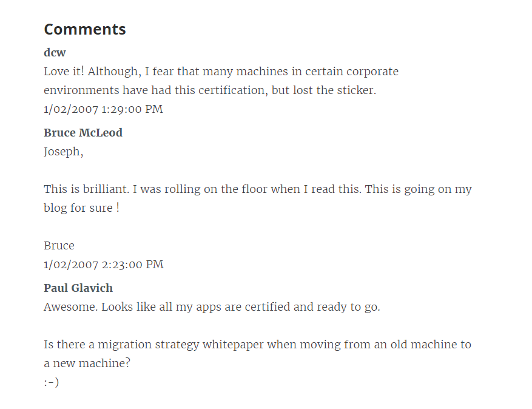Click the timestamp 1/02/2007 2:23:00 PM
This screenshot has height=409, width=532.
coord(104,265)
